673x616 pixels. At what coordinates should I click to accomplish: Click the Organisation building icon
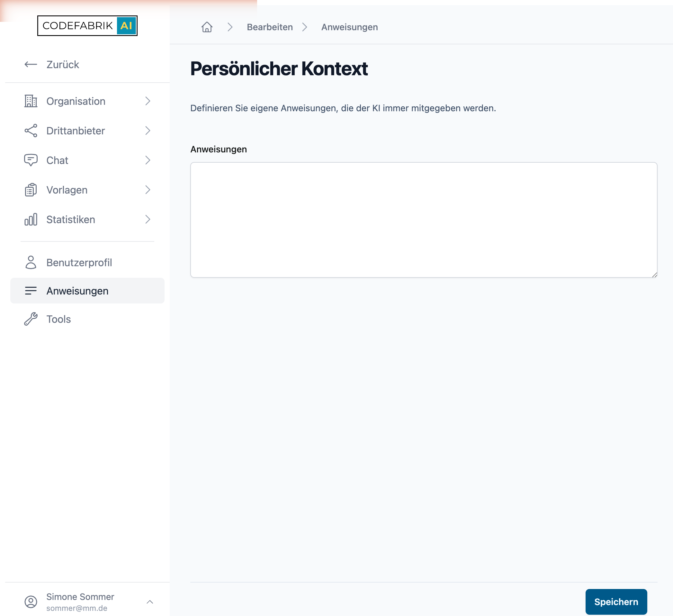tap(31, 101)
